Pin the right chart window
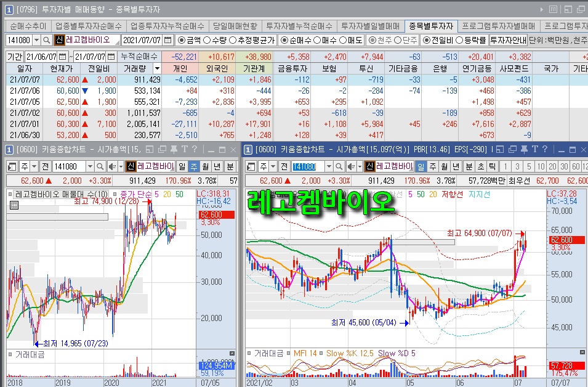The width and height of the screenshot is (588, 387). 524,149
